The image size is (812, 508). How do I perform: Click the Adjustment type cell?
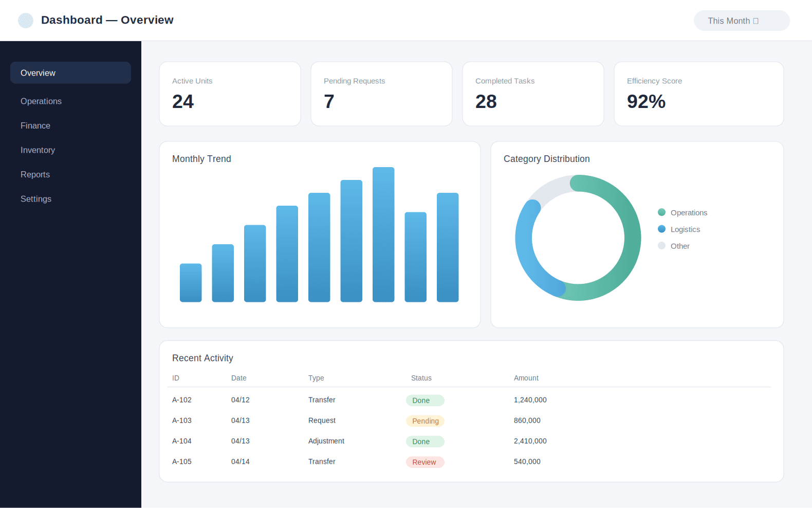pyautogui.click(x=326, y=441)
